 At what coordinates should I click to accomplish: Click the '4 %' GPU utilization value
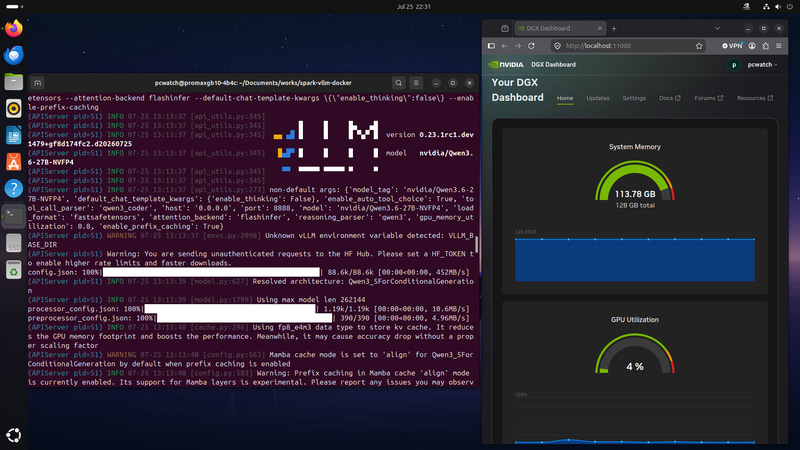(x=635, y=367)
